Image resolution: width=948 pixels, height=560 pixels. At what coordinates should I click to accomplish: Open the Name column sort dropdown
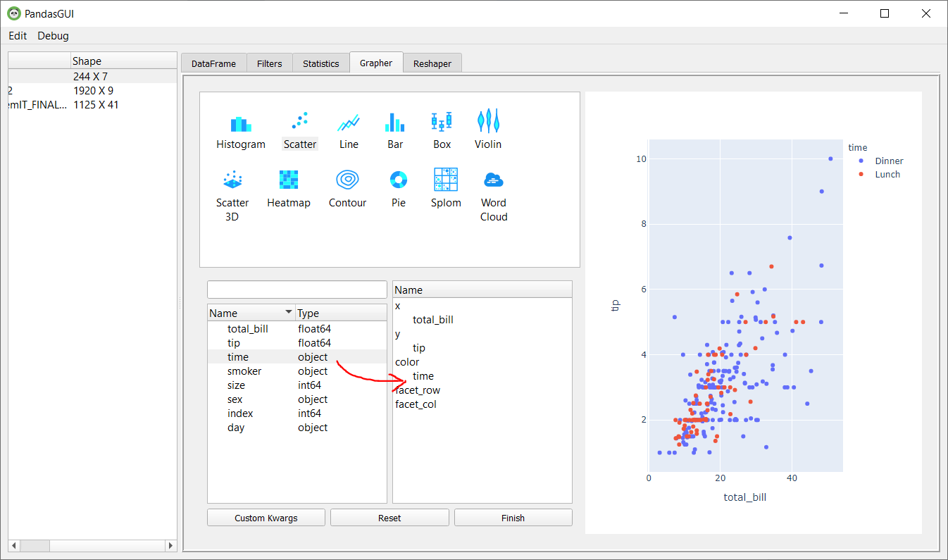point(290,312)
